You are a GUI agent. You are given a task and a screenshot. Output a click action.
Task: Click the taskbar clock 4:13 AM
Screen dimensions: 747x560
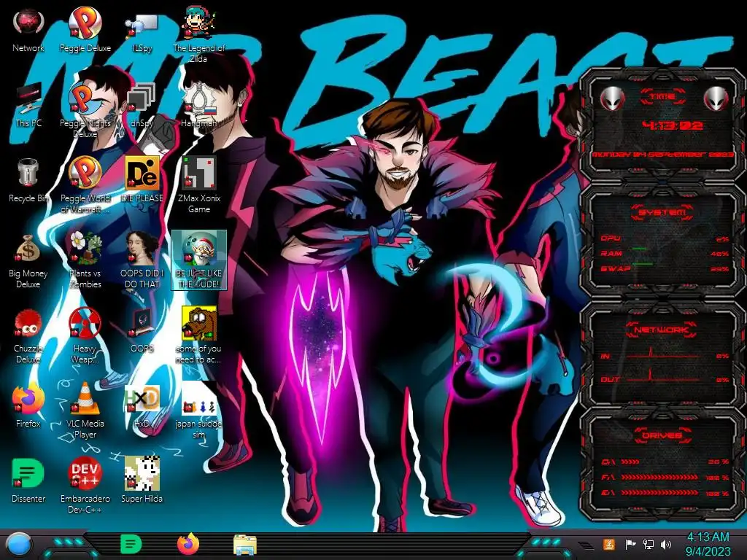tap(708, 544)
